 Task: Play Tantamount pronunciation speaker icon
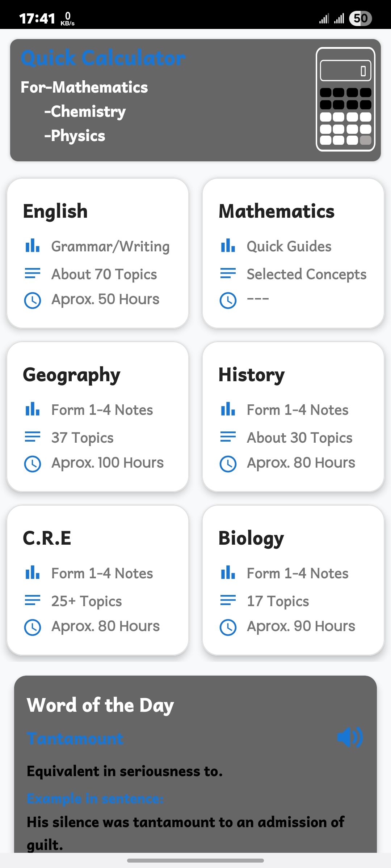coord(349,737)
